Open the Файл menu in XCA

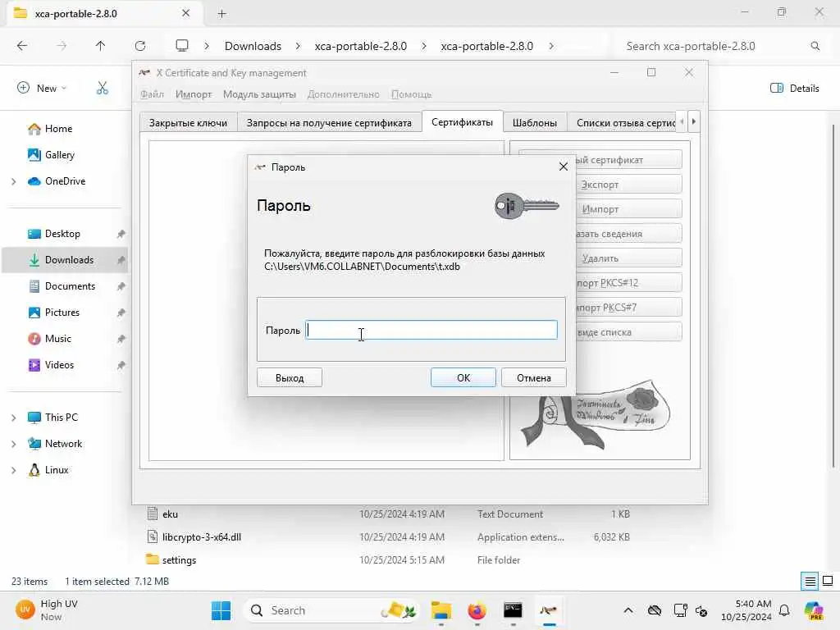[152, 94]
